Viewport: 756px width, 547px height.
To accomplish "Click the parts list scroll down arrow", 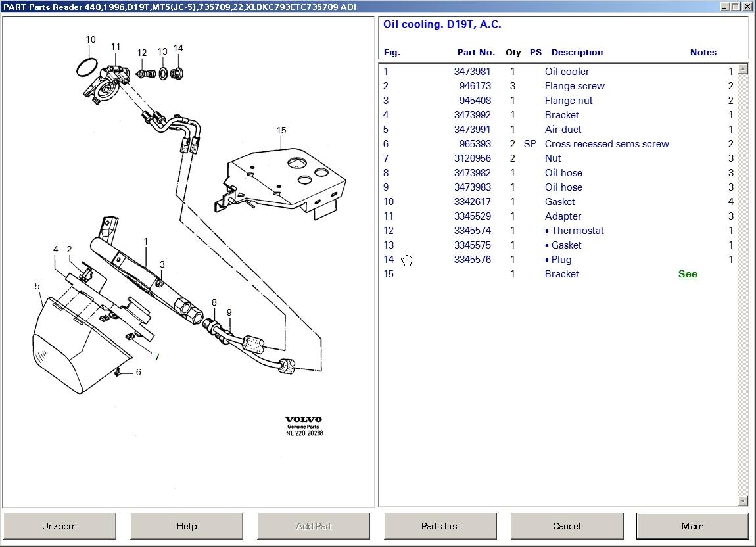I will click(742, 501).
